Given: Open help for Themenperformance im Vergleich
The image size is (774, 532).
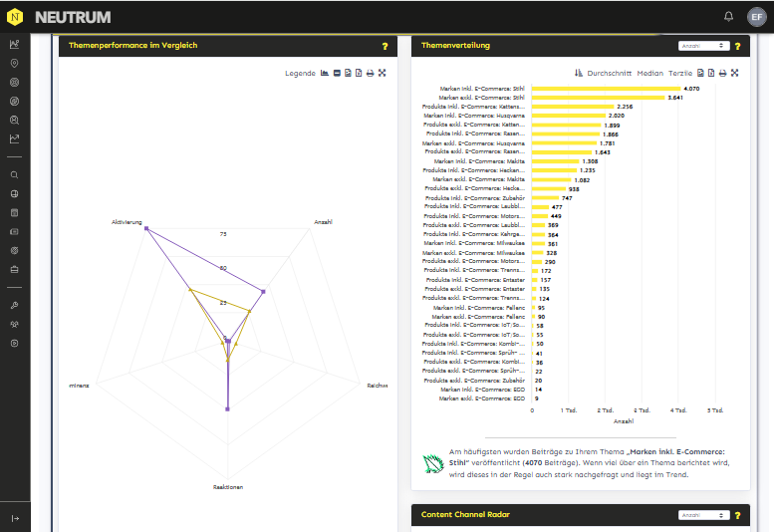Looking at the screenshot, I should (386, 46).
